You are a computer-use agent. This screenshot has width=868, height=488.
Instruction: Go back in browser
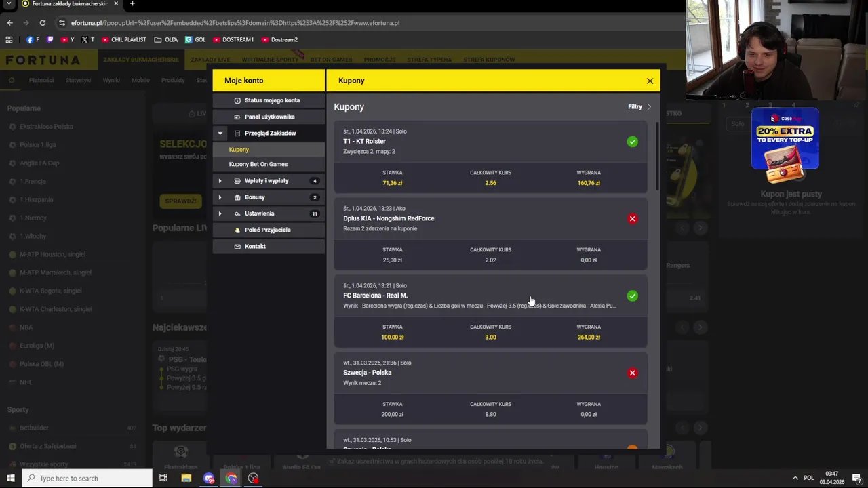point(9,22)
